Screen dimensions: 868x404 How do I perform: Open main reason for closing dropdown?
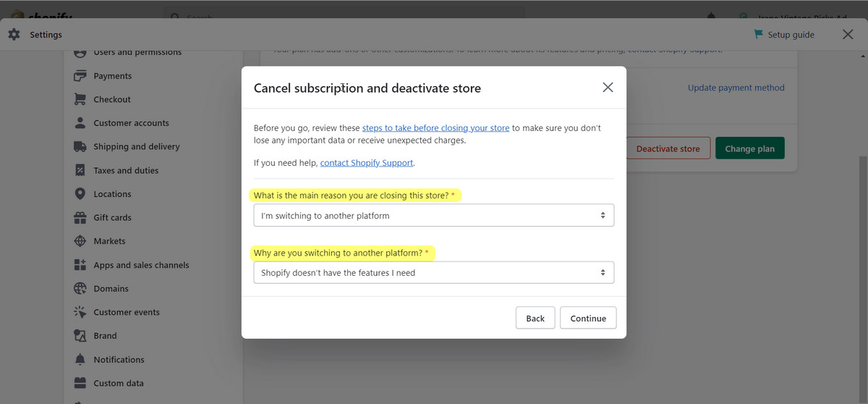(x=434, y=215)
